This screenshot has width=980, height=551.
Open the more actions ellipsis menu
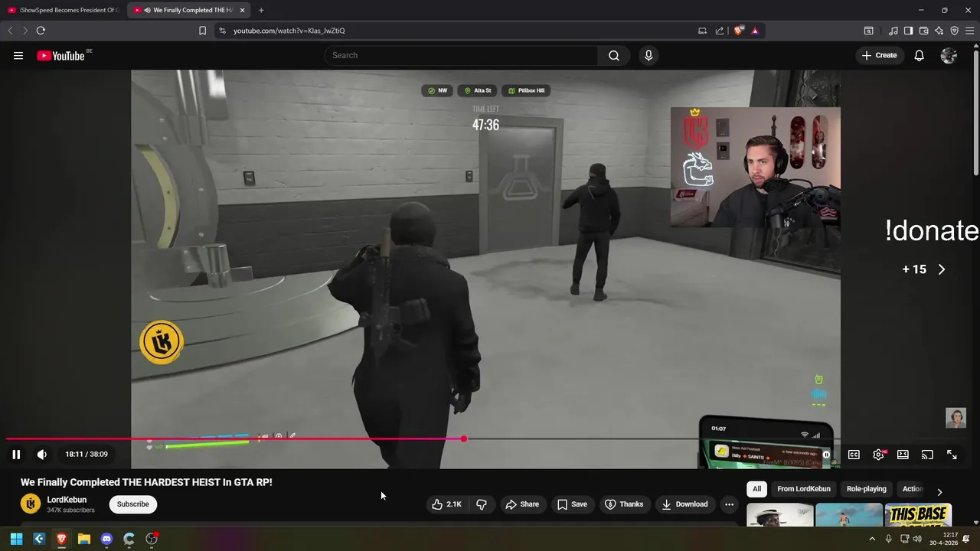point(730,504)
